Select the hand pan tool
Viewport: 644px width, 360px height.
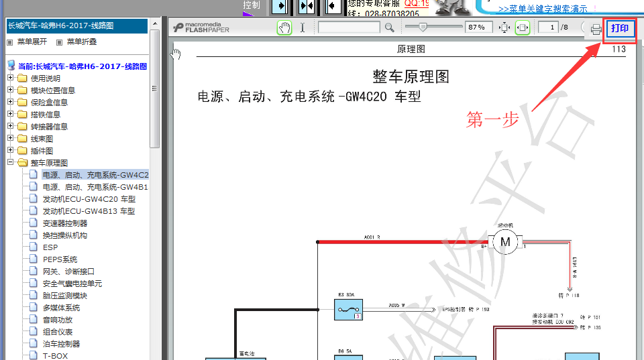(x=284, y=28)
